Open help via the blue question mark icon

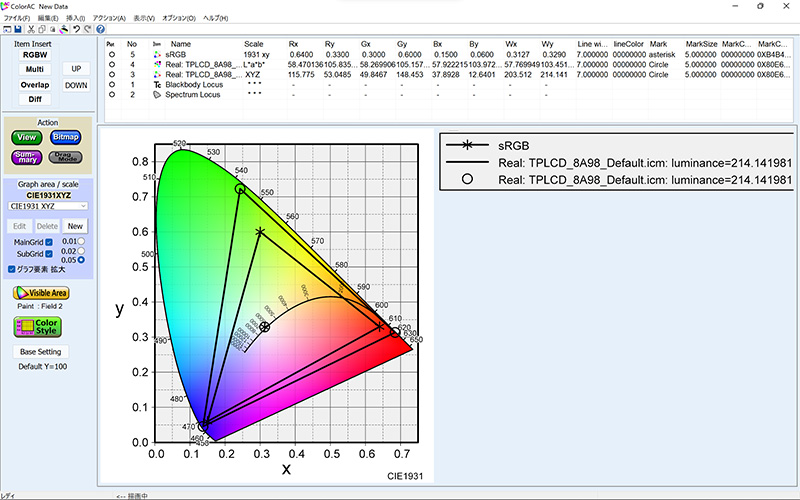click(x=100, y=29)
